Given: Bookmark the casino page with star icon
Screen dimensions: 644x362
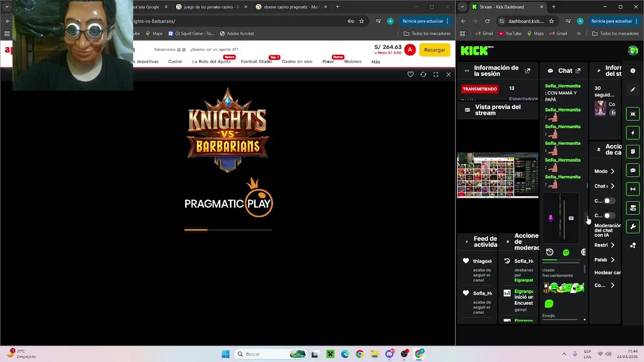Looking at the screenshot, I should coord(361,21).
